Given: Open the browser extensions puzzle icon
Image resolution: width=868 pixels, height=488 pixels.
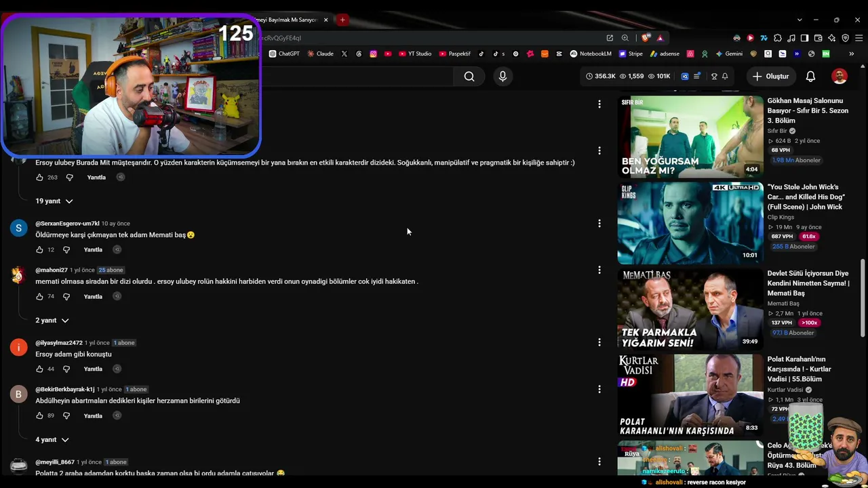Looking at the screenshot, I should click(x=778, y=38).
